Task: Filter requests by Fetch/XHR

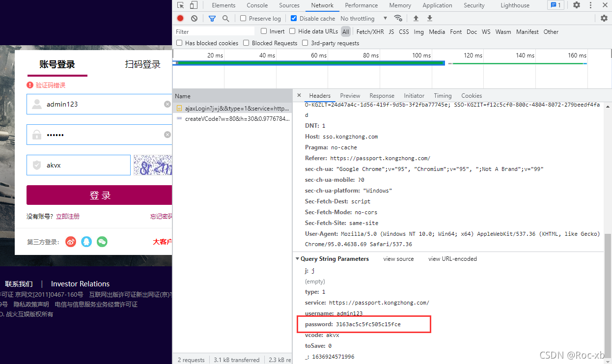Action: pyautogui.click(x=370, y=31)
